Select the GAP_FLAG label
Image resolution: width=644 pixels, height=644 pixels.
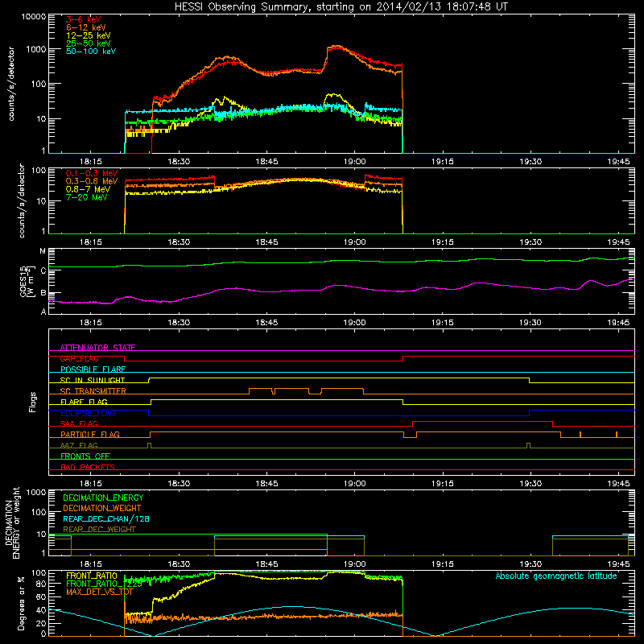[x=79, y=358]
